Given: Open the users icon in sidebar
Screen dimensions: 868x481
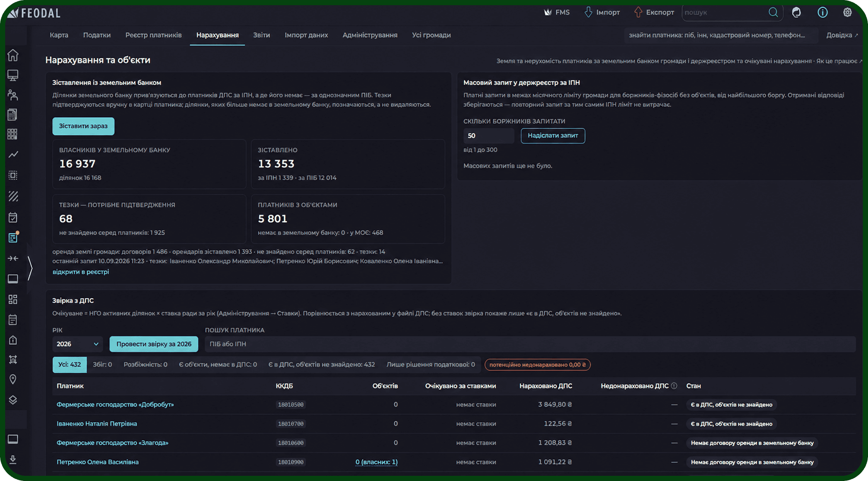Looking at the screenshot, I should click(x=13, y=95).
